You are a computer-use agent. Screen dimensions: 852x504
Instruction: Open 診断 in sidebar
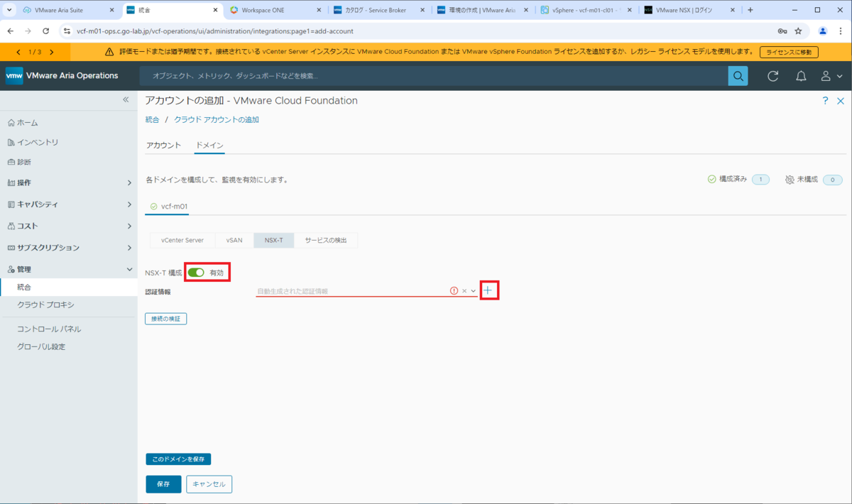[19, 162]
